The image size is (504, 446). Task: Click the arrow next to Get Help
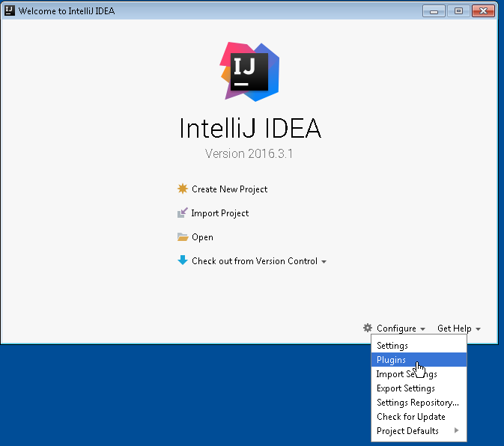click(479, 329)
